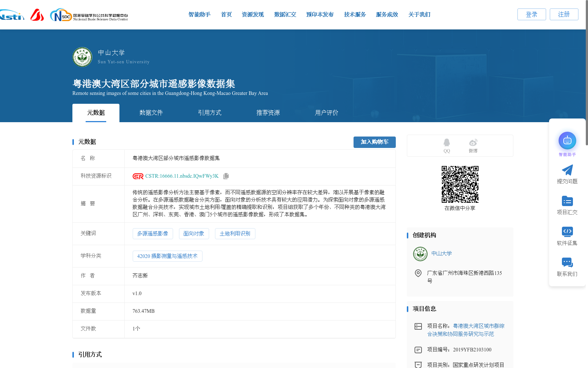Switch to the 数据文件 tab
Image resolution: width=588 pixels, height=368 pixels.
151,113
